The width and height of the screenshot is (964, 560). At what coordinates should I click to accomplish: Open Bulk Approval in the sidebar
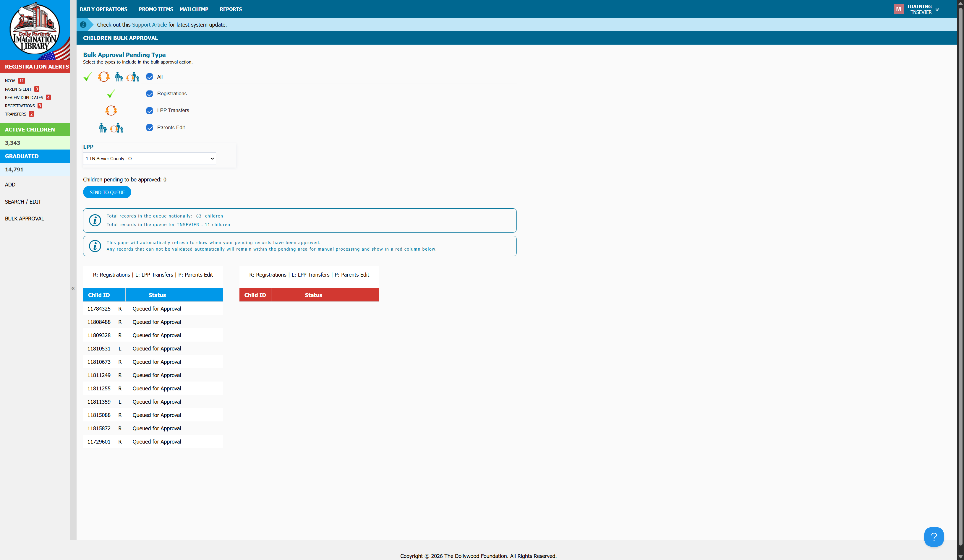25,218
